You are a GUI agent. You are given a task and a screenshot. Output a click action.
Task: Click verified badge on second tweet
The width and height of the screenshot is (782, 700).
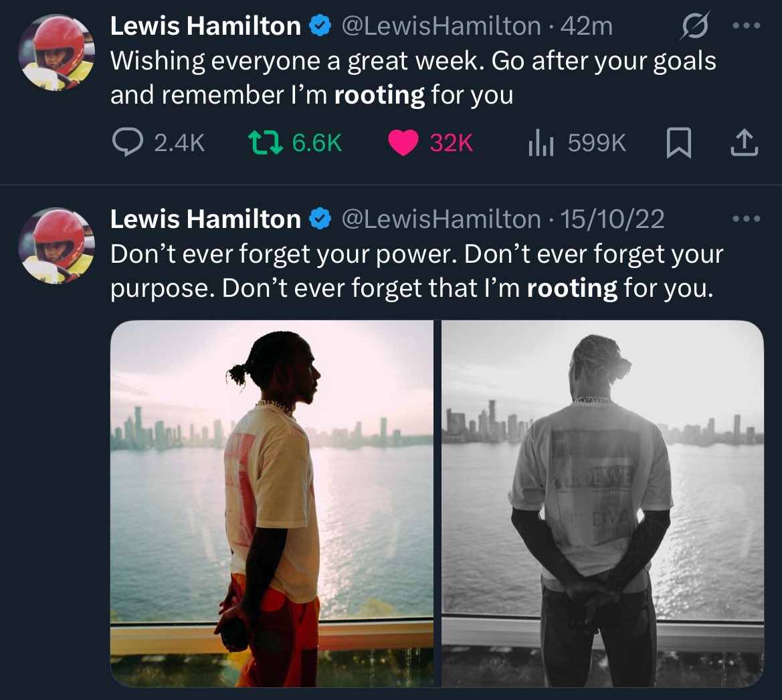click(x=320, y=219)
